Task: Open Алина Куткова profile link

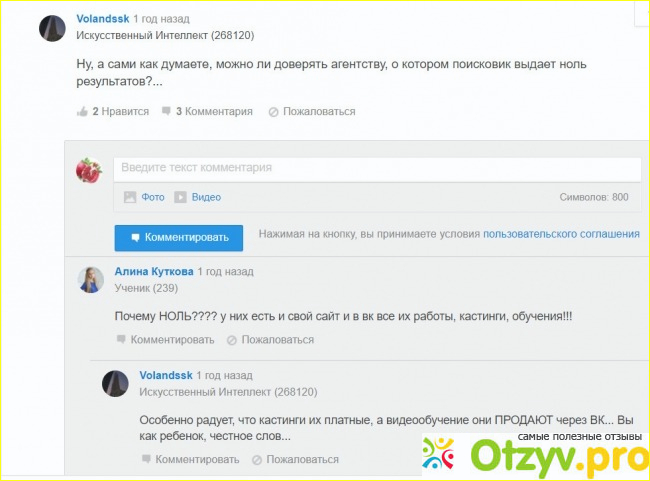Action: [x=154, y=271]
